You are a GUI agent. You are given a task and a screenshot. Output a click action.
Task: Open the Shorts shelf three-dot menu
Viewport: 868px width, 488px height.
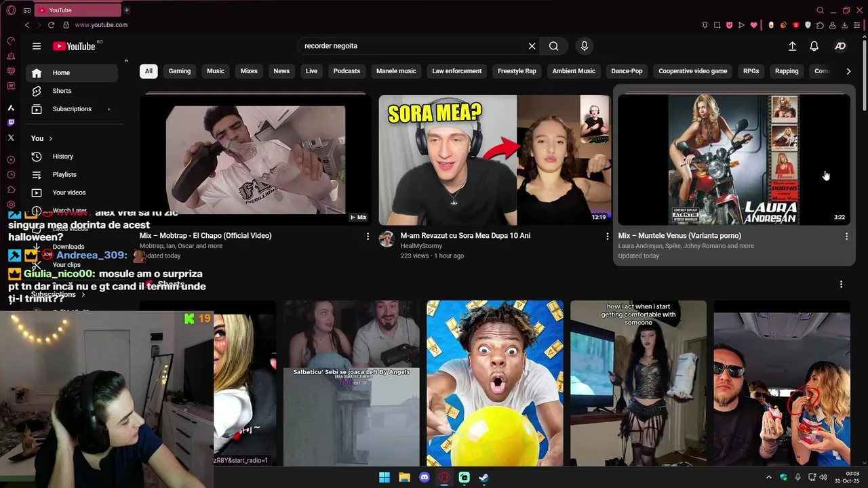click(841, 285)
